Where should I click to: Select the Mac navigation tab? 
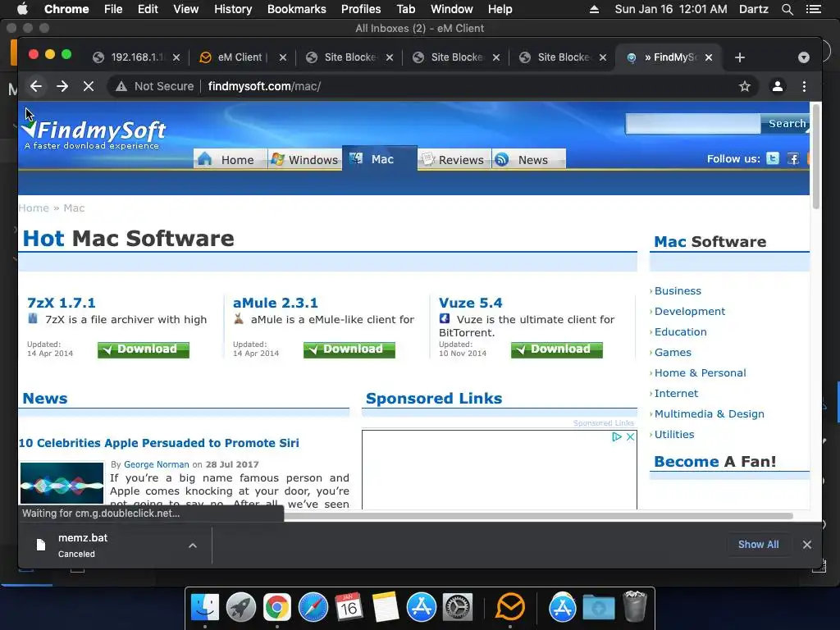(379, 159)
